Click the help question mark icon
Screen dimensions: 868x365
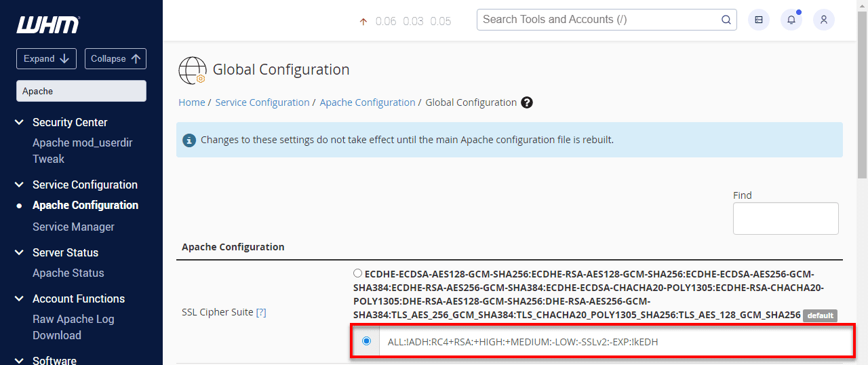(527, 102)
